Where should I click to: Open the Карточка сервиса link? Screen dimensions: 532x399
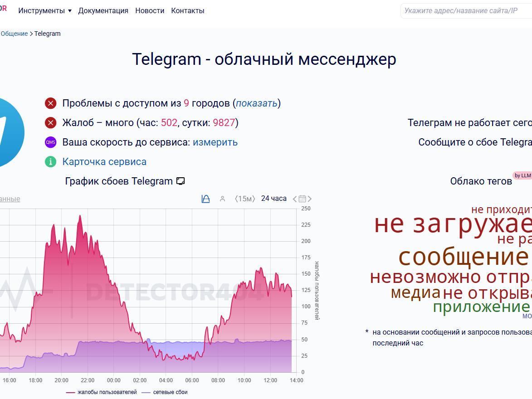(x=104, y=162)
